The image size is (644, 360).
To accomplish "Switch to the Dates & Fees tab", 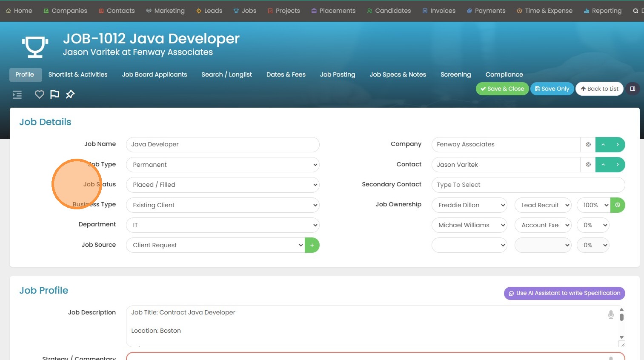I will 286,74.
